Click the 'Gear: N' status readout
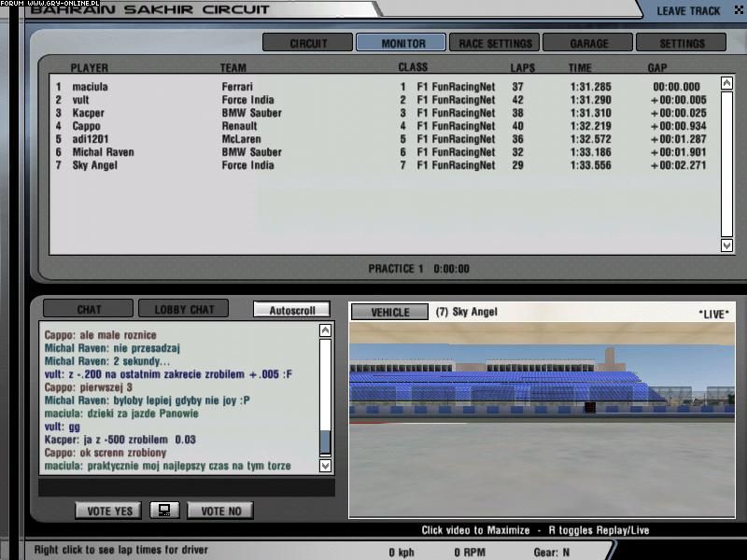747x560 pixels. [551, 553]
